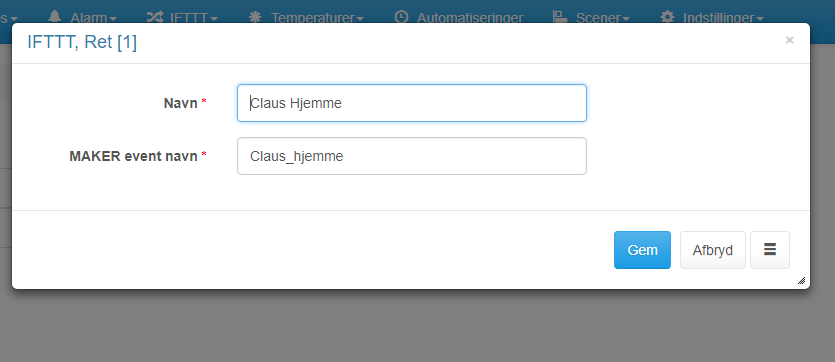Save changes with the Gem button
This screenshot has width=835, height=362.
(x=642, y=250)
